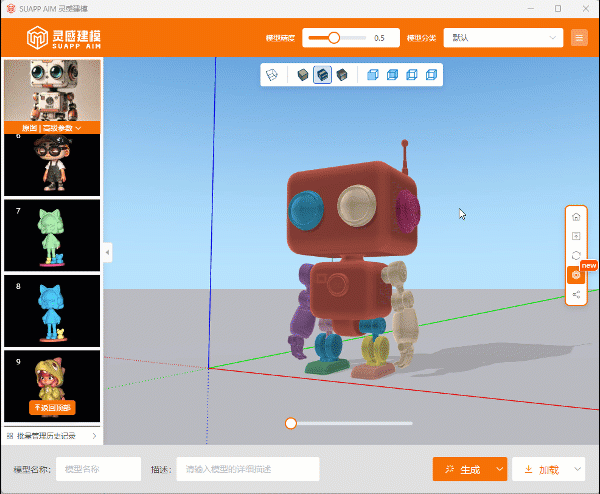This screenshot has height=494, width=600.
Task: Click the 加载 load button
Action: [x=540, y=469]
